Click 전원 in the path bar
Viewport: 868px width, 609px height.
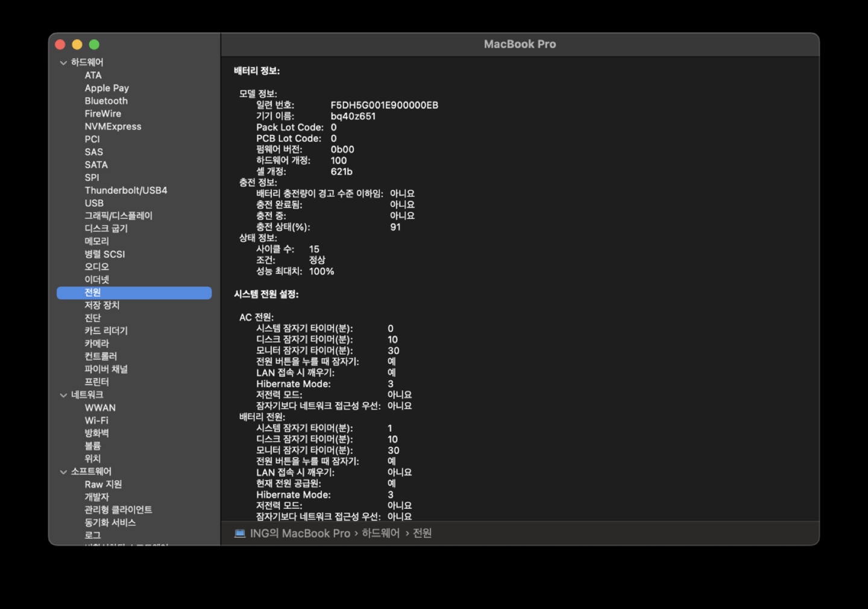[x=422, y=533]
